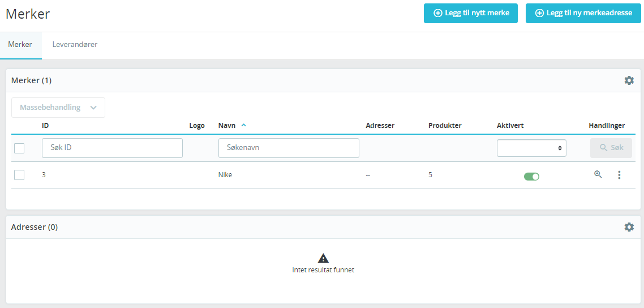Viewport: 644px width, 308px height.
Task: Check the Nike row checkbox
Action: click(x=19, y=175)
